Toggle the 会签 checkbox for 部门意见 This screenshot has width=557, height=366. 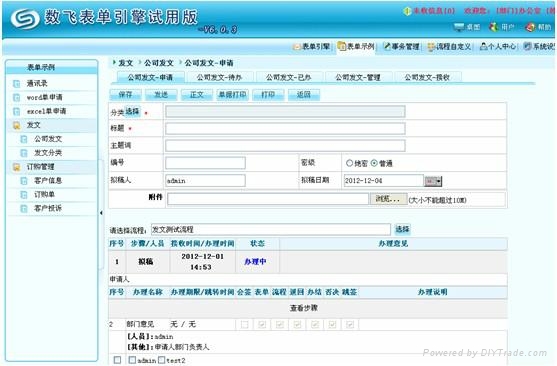pyautogui.click(x=244, y=324)
